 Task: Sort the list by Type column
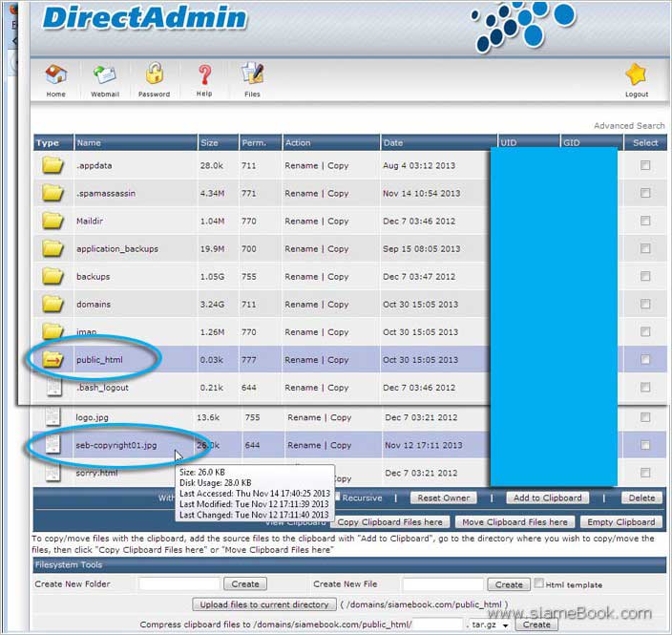pyautogui.click(x=47, y=143)
